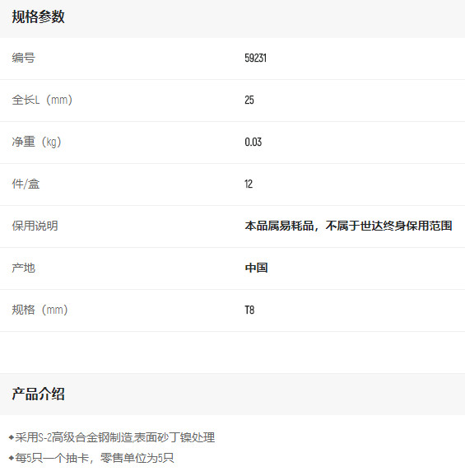Select the 净重 (kg) label
465x476 pixels.
[37, 142]
